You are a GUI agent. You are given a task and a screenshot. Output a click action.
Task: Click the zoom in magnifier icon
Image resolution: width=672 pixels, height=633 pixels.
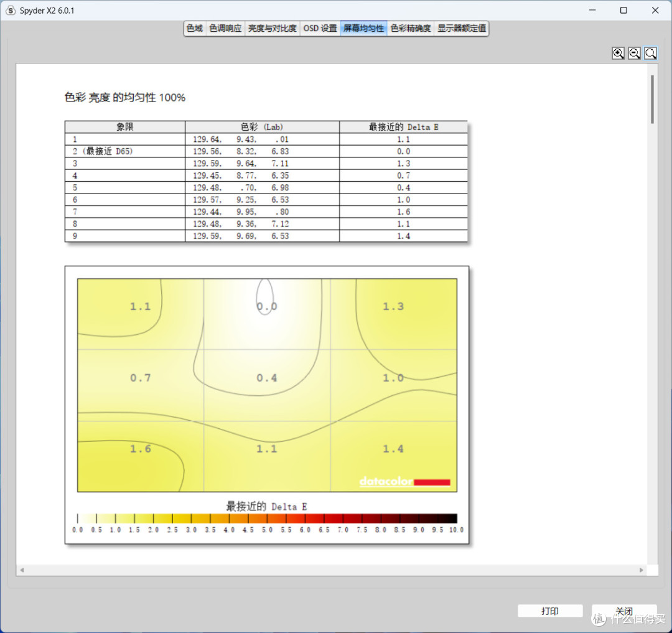(x=618, y=53)
